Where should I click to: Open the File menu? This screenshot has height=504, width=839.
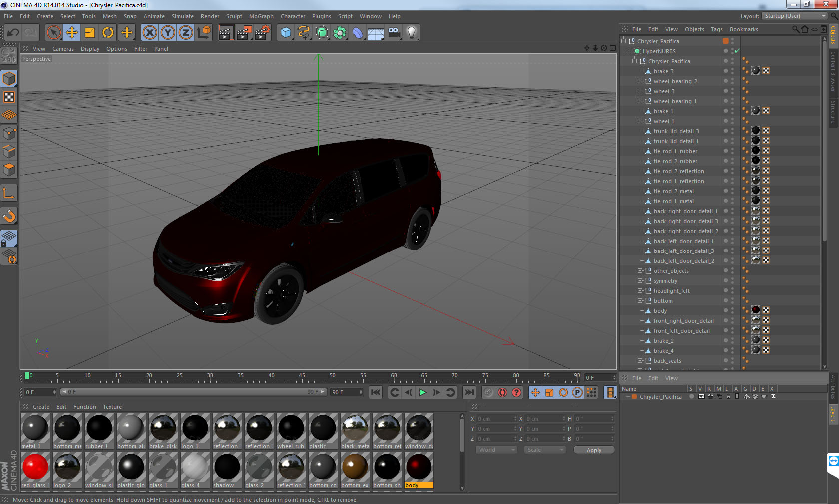pyautogui.click(x=8, y=16)
